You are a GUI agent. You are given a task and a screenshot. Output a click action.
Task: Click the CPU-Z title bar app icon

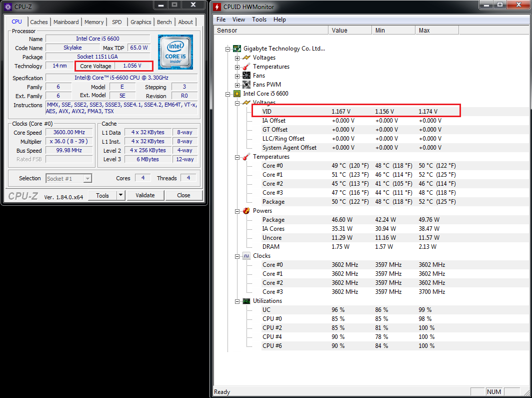(x=9, y=7)
